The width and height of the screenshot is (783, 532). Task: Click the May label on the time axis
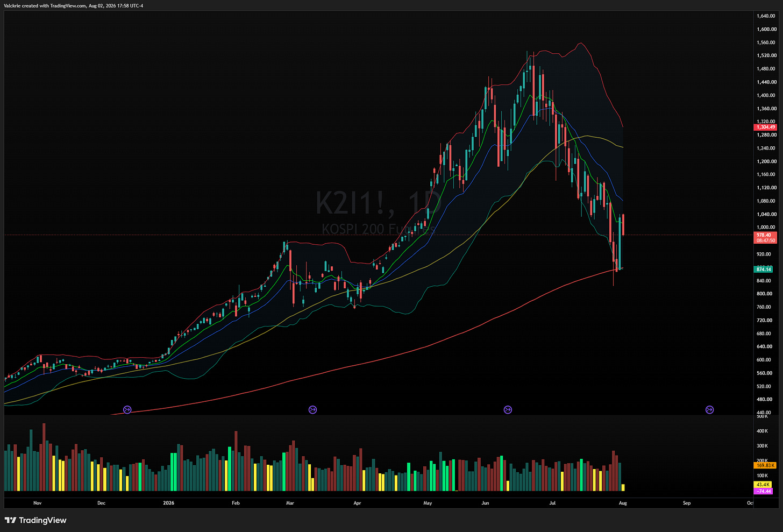pos(428,503)
